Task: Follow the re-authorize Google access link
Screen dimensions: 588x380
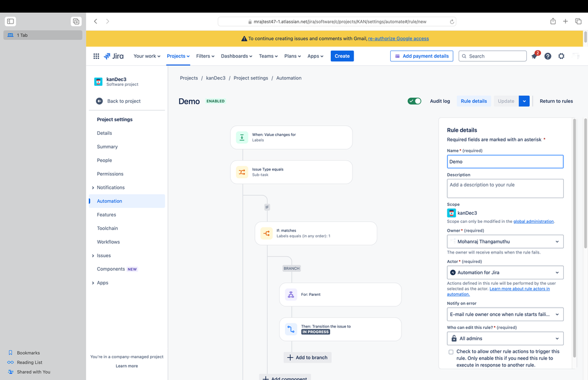Action: [x=398, y=39]
